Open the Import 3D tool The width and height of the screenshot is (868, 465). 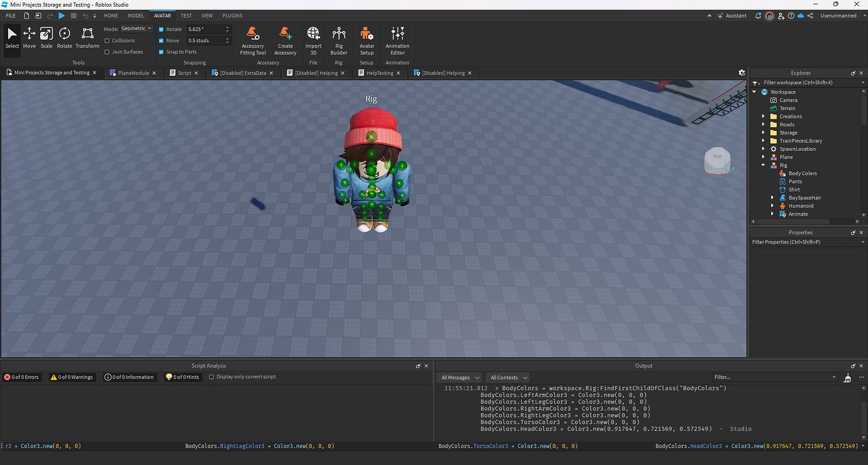(x=313, y=41)
